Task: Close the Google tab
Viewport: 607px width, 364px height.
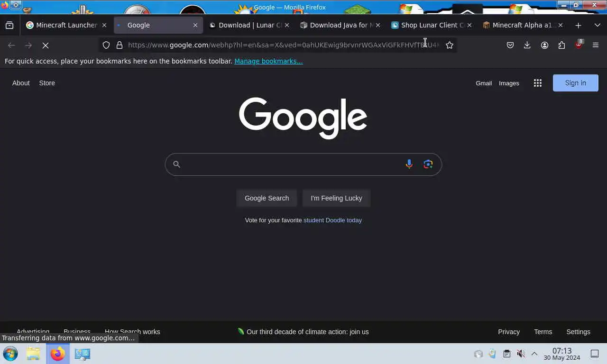Action: (x=195, y=25)
